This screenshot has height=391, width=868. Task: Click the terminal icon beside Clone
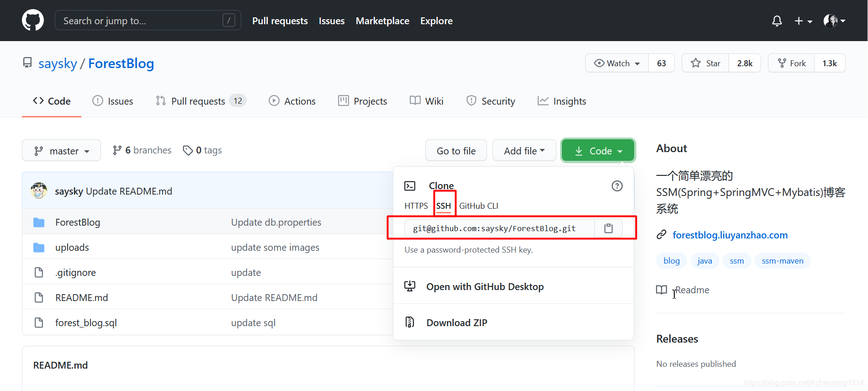410,186
